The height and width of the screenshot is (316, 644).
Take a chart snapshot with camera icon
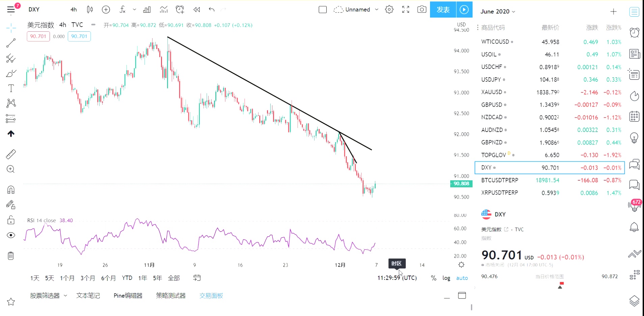(x=422, y=9)
